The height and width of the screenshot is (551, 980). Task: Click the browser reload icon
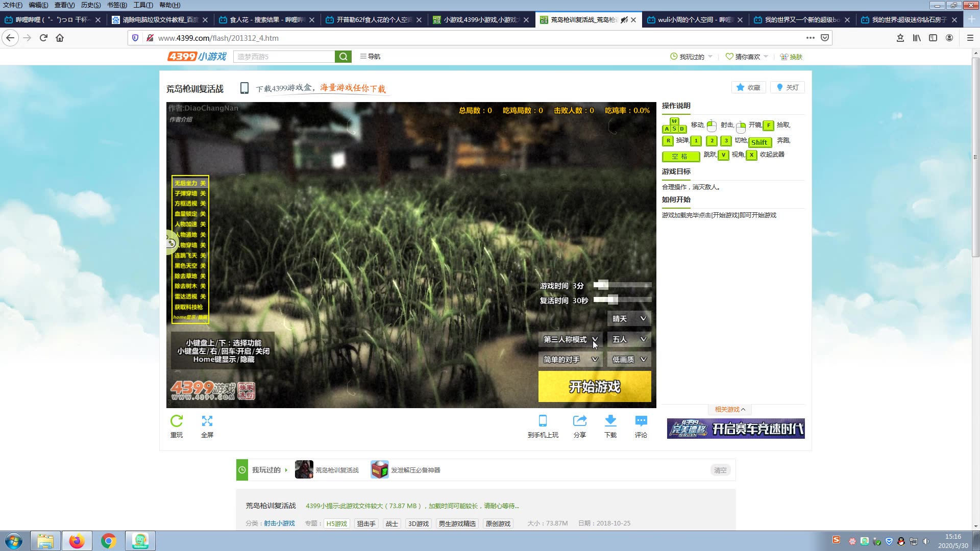pyautogui.click(x=43, y=38)
